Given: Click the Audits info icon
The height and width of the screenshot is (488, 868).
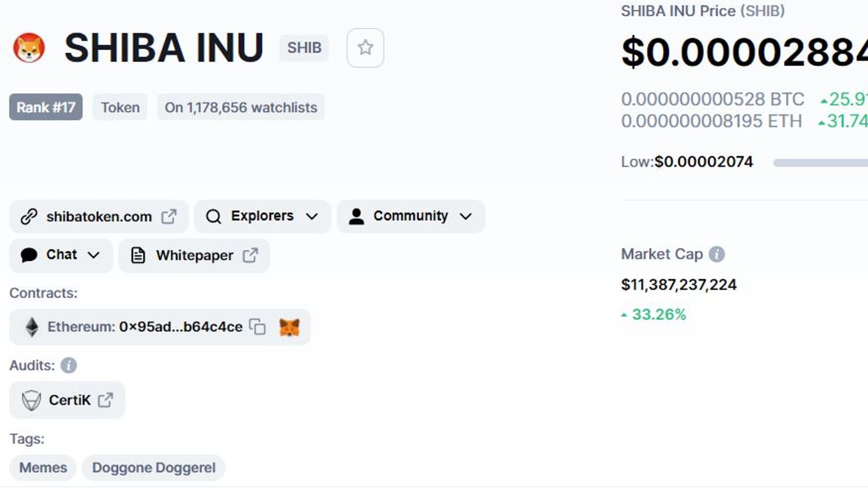Looking at the screenshot, I should coord(68,365).
